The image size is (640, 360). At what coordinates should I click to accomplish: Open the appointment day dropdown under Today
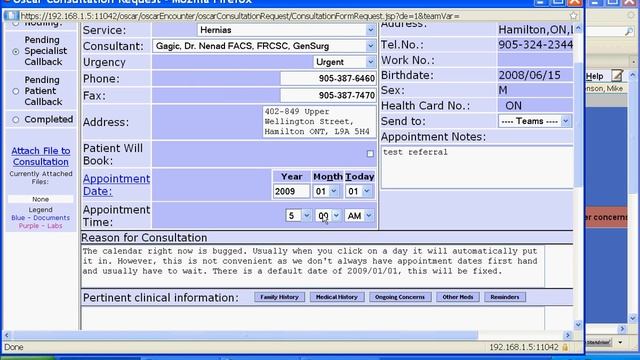359,191
